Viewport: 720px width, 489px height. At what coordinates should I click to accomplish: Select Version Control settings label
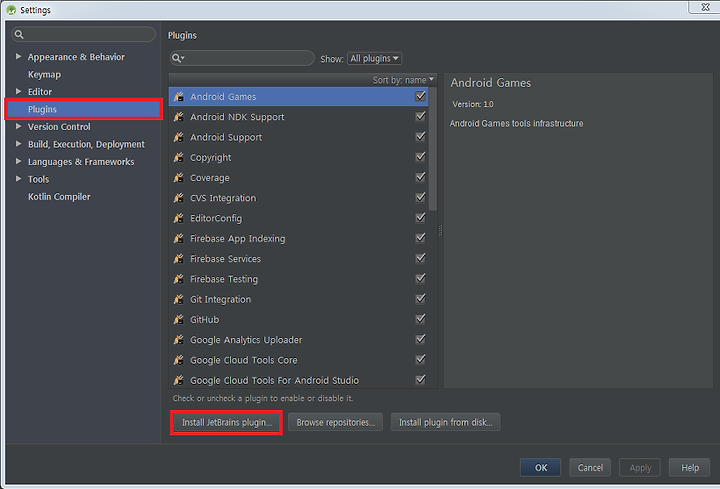tap(59, 127)
